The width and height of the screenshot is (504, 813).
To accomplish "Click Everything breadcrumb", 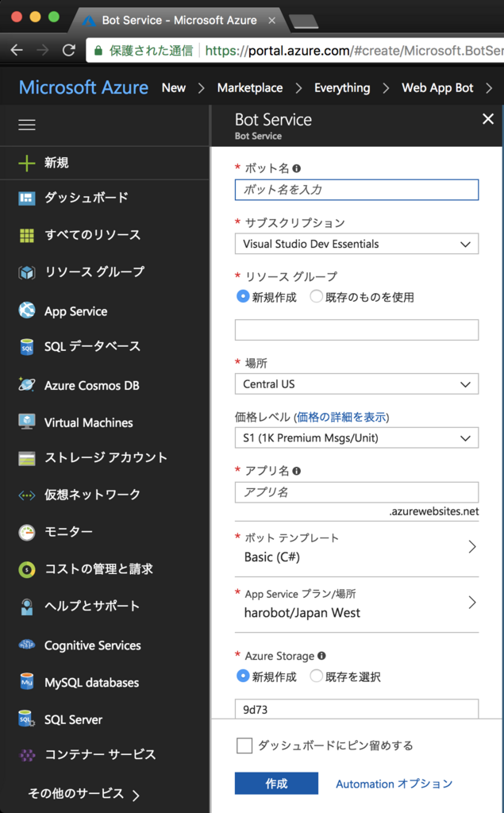I will point(342,88).
